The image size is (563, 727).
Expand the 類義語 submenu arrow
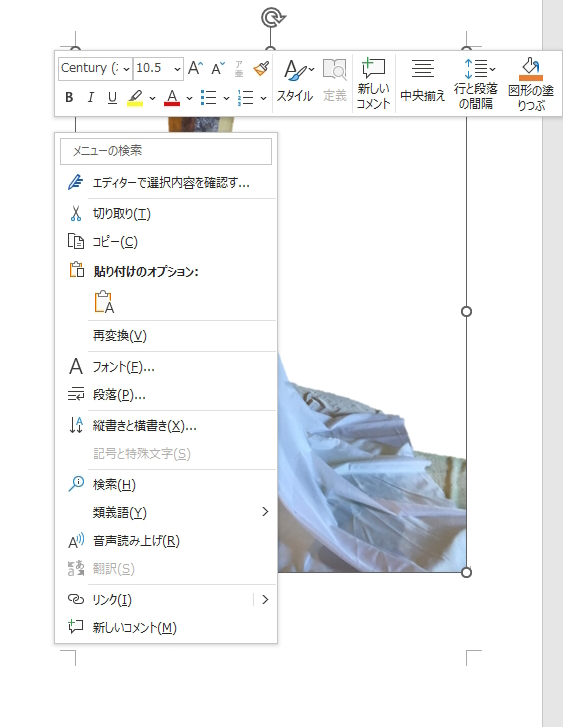[265, 511]
